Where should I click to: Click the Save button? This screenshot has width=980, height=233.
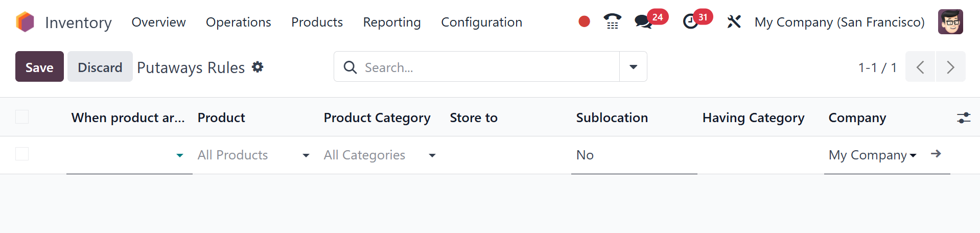(39, 67)
